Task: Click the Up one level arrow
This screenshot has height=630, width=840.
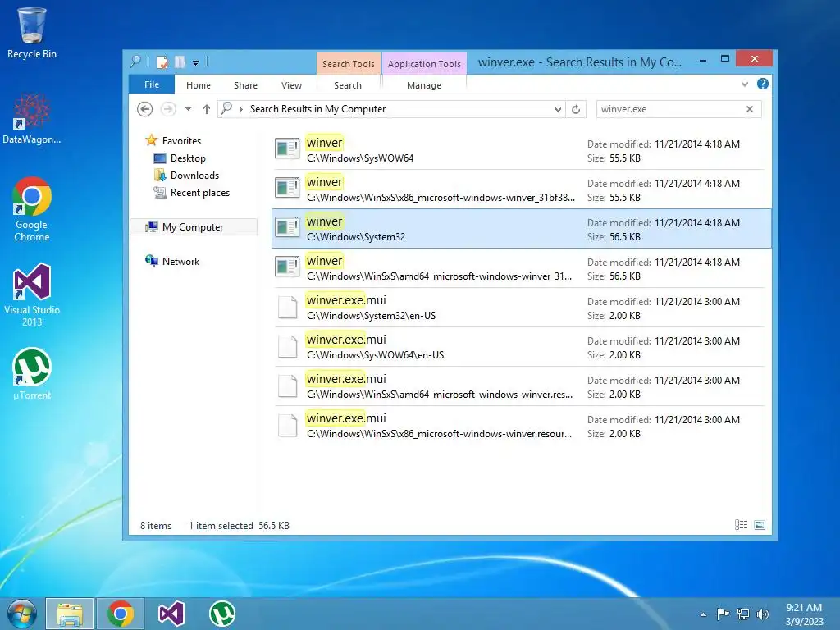Action: coord(206,109)
